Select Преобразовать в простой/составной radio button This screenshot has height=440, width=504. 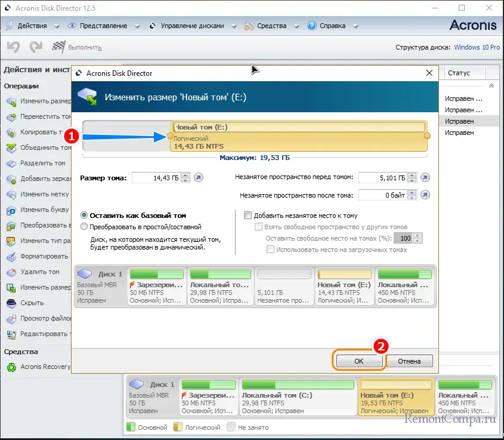[84, 227]
